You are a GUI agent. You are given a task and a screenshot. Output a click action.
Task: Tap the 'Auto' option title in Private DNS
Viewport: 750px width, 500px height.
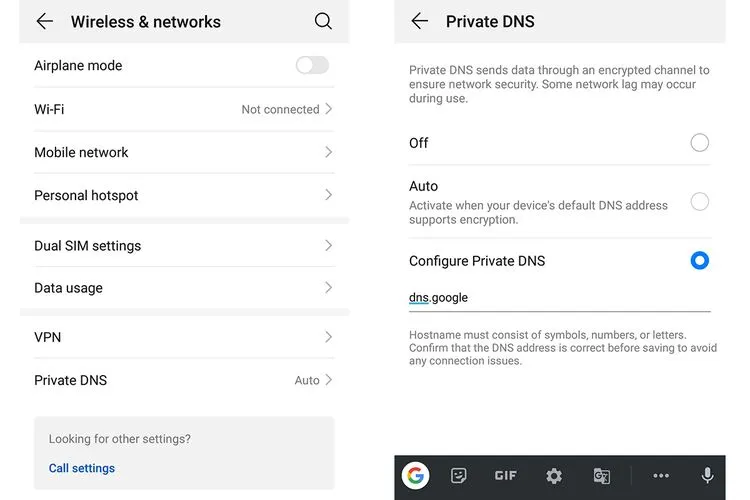tap(423, 186)
